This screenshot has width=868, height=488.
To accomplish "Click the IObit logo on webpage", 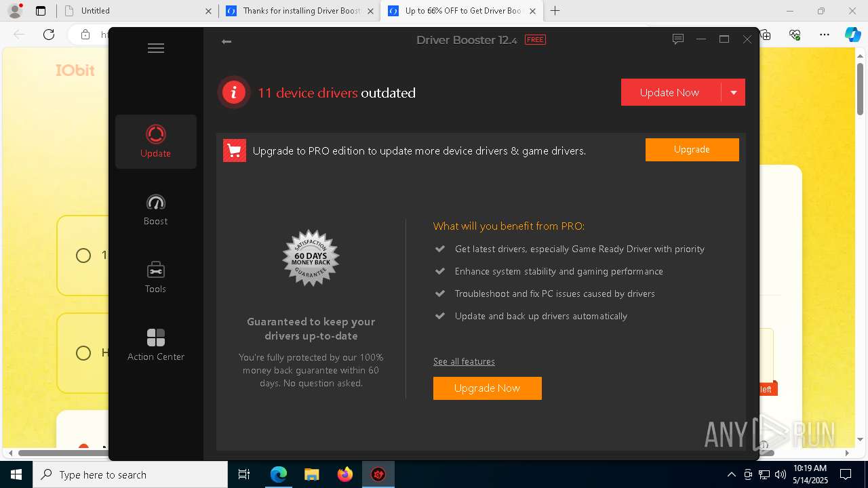I will coord(75,70).
